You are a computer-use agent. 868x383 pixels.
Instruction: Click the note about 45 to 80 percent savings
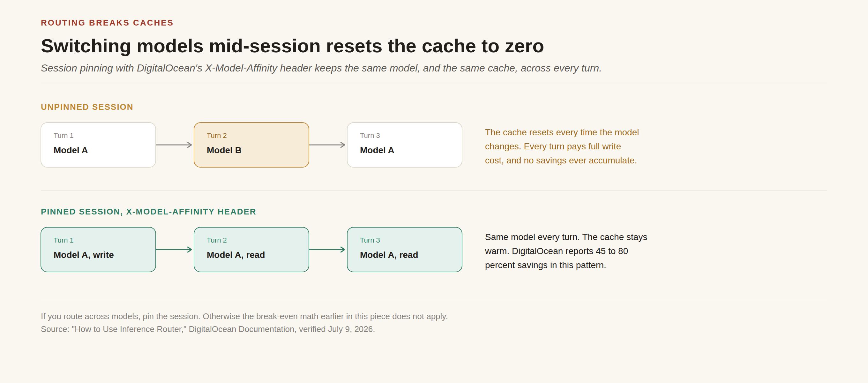[566, 251]
